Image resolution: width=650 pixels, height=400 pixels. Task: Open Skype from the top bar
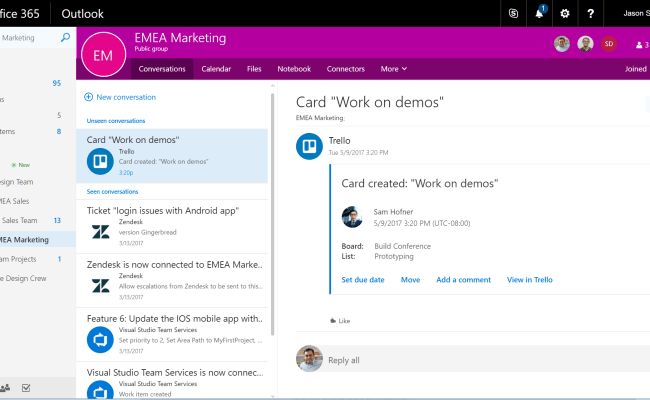(513, 14)
